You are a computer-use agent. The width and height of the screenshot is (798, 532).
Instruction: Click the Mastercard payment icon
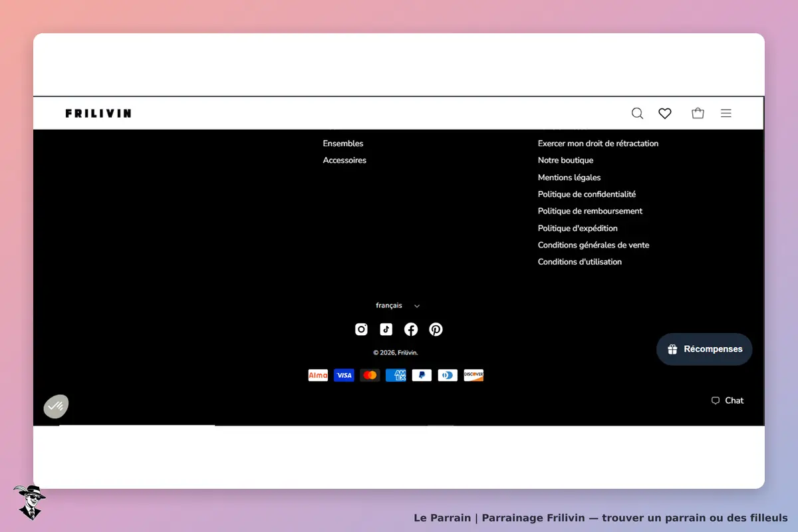coord(370,375)
